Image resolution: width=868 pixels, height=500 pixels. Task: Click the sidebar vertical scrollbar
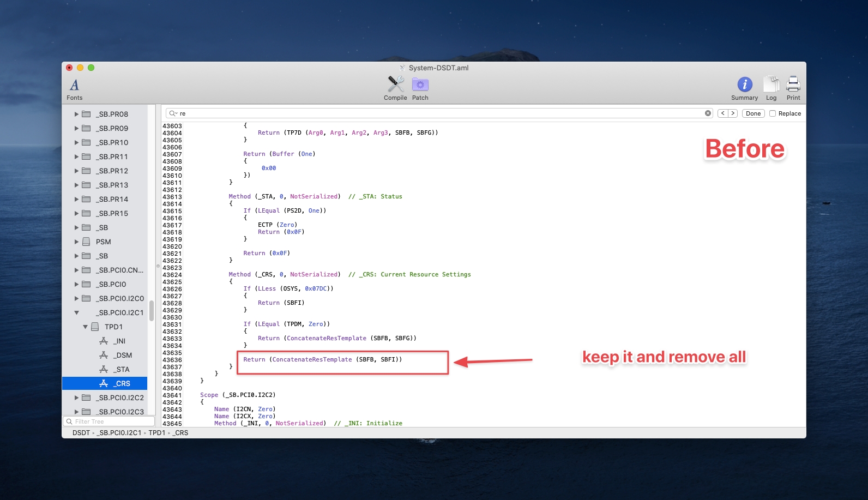point(152,310)
